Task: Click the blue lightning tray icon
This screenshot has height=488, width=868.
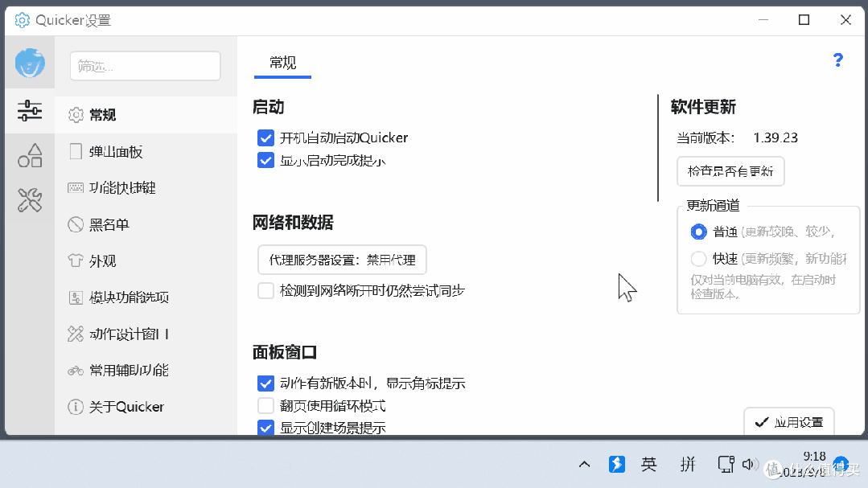Action: point(617,464)
